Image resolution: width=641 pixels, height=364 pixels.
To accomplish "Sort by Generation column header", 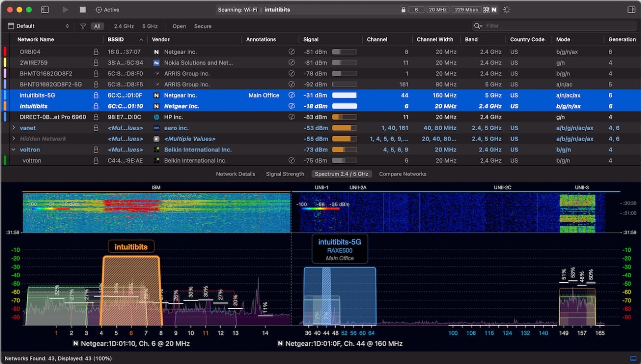I will (x=622, y=39).
